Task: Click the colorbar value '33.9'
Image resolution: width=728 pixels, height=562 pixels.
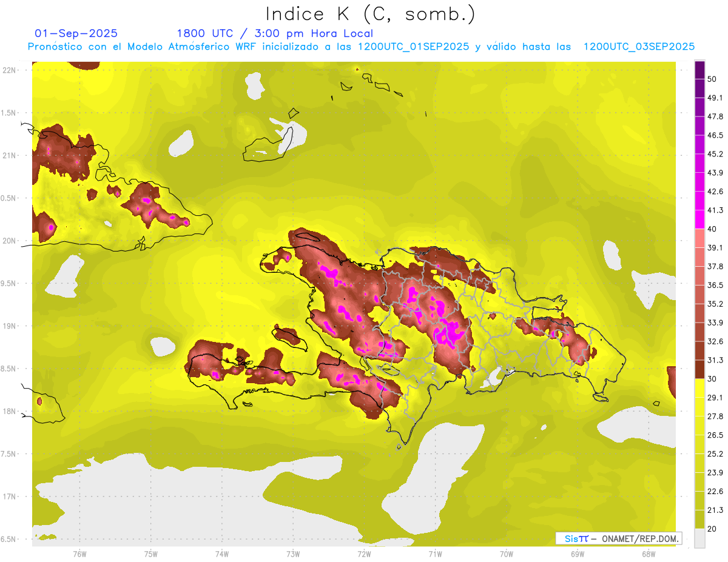Action: [715, 323]
